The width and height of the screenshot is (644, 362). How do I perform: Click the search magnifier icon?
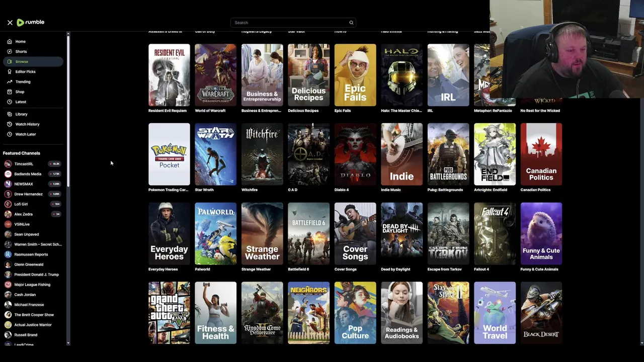(351, 23)
